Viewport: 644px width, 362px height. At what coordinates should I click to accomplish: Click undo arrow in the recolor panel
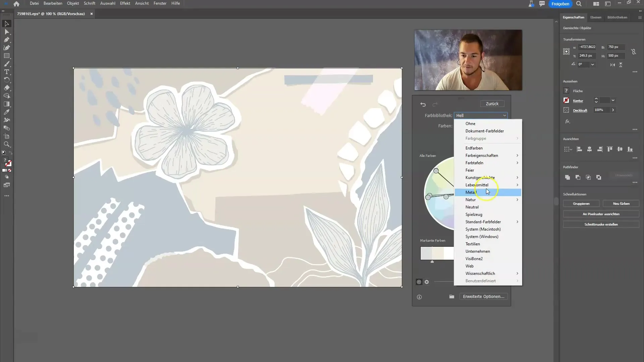423,105
